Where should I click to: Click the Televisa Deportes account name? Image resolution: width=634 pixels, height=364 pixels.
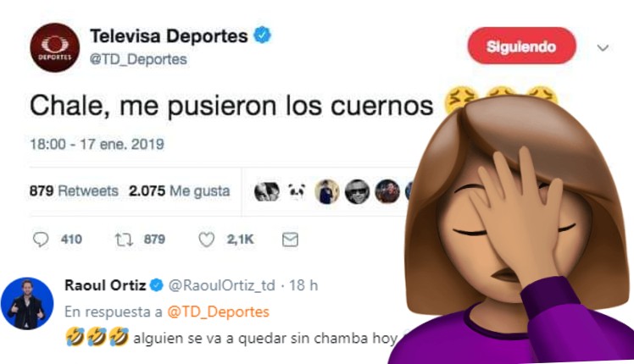(169, 36)
